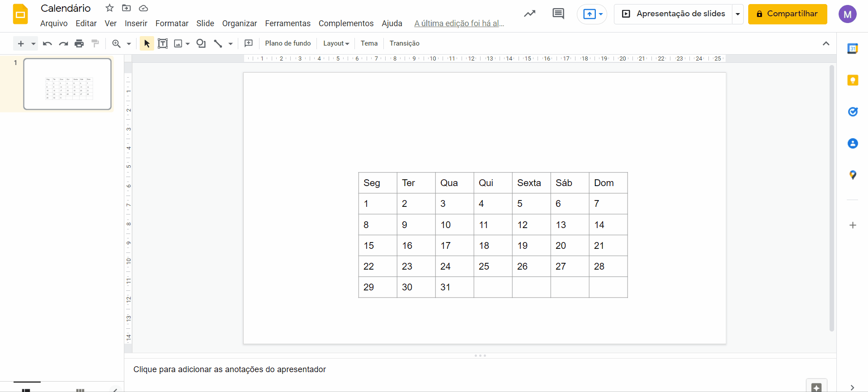Open Google Calendar side panel icon
Screen dimensions: 868x392
[x=853, y=49]
